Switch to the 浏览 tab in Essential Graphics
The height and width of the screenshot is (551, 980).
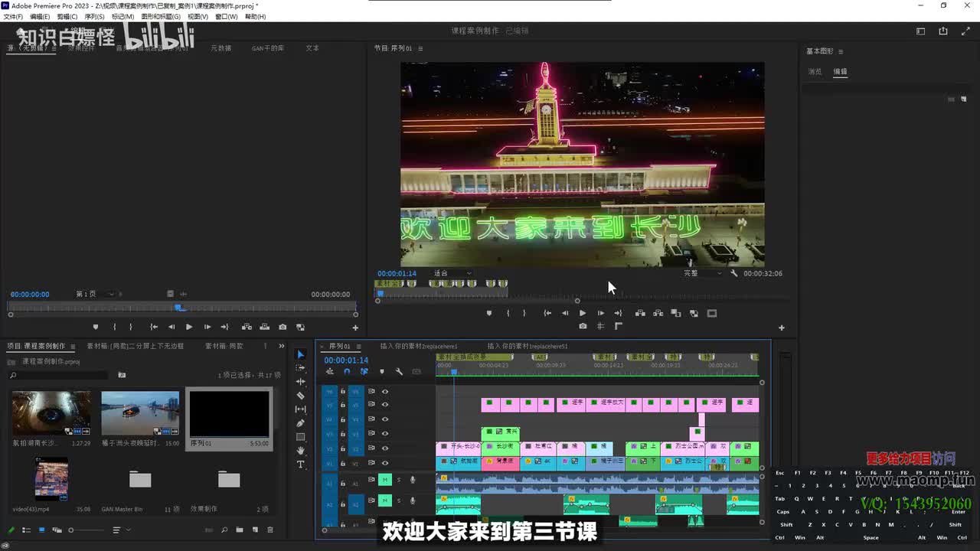[x=815, y=72]
